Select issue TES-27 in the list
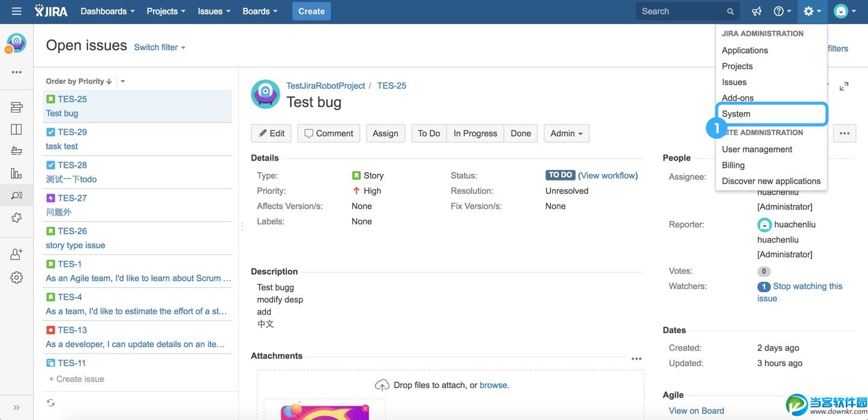The width and height of the screenshot is (868, 420). coord(72,198)
